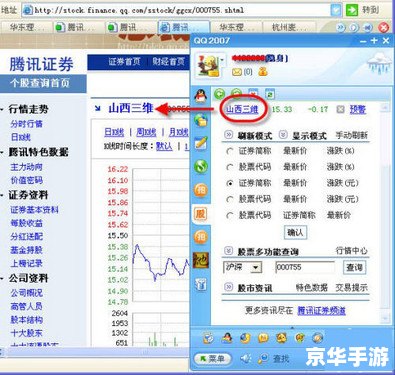Expand the 股市资讯 section chevron
The width and height of the screenshot is (395, 375).
point(228,287)
